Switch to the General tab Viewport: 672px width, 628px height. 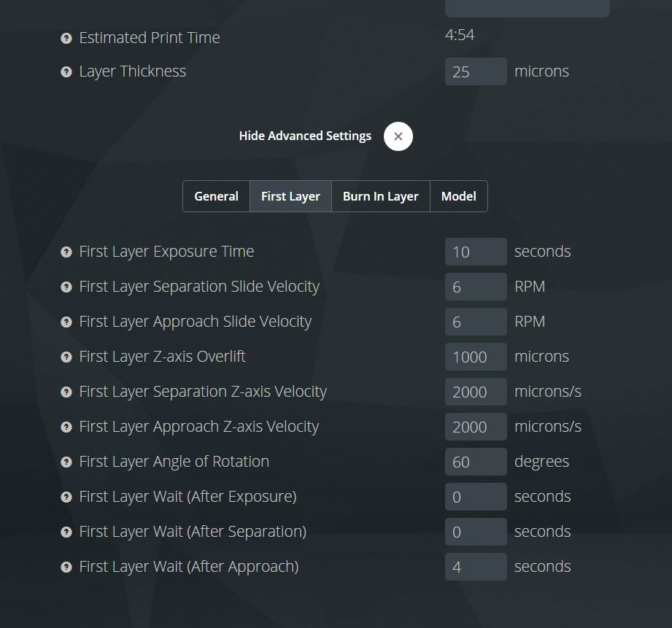217,196
